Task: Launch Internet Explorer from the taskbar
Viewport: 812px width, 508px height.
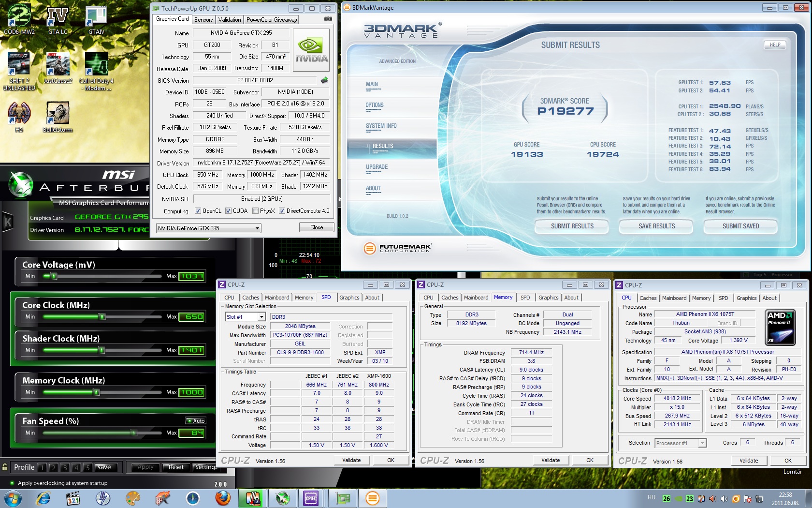Action: coord(43,498)
